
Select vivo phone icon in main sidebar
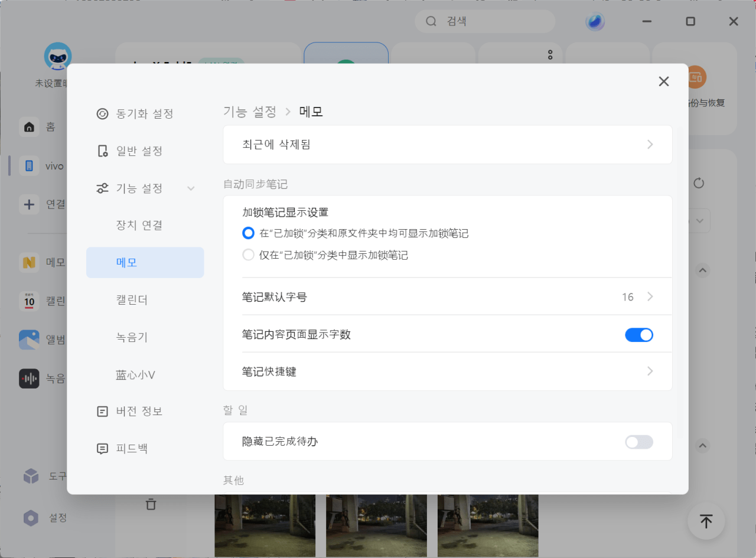tap(29, 166)
